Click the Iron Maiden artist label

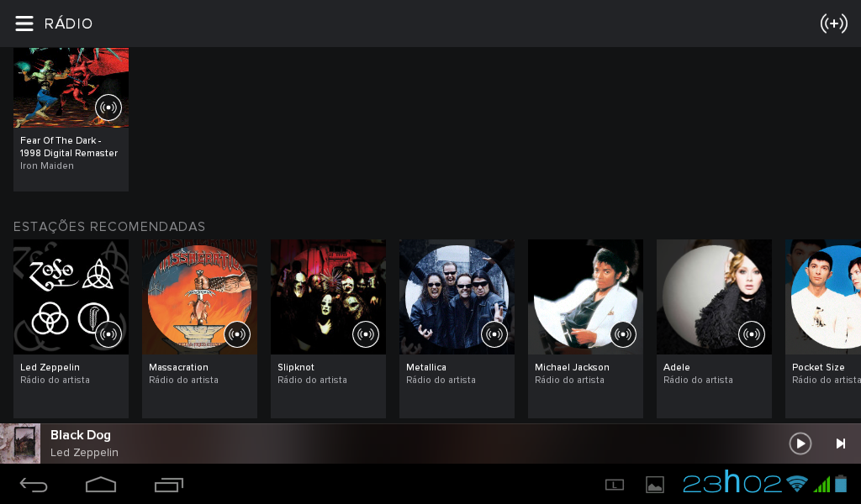coord(47,165)
